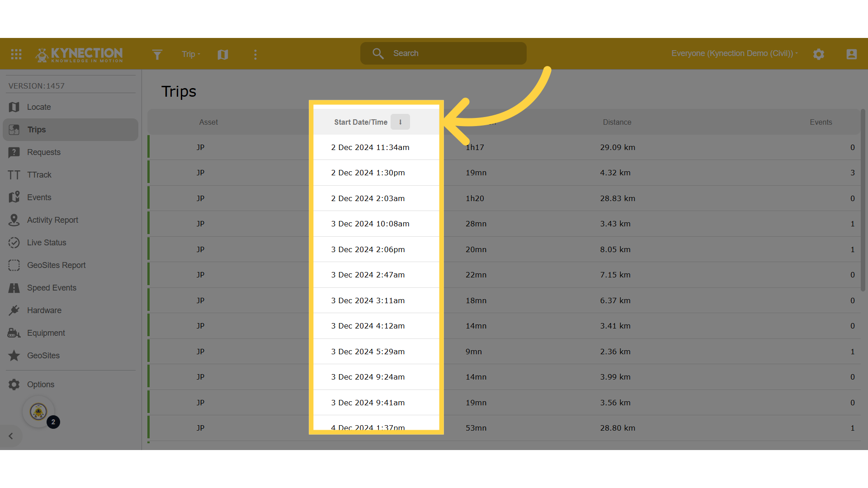
Task: Sort by the Asset column header
Action: pos(208,122)
